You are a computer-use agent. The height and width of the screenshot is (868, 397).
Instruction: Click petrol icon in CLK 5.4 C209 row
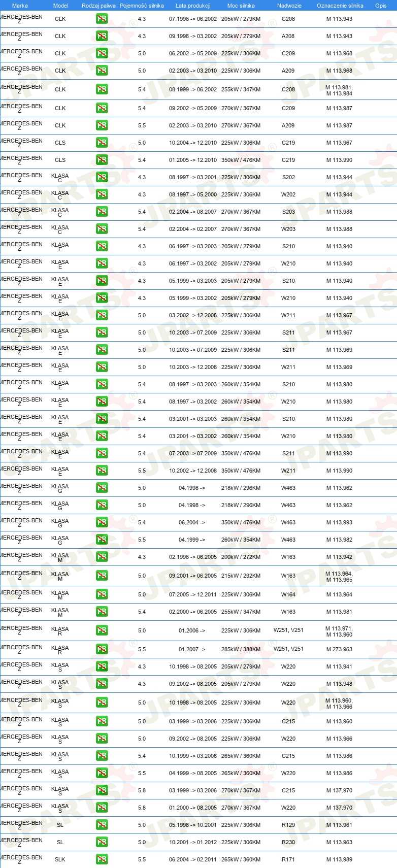pos(102,108)
